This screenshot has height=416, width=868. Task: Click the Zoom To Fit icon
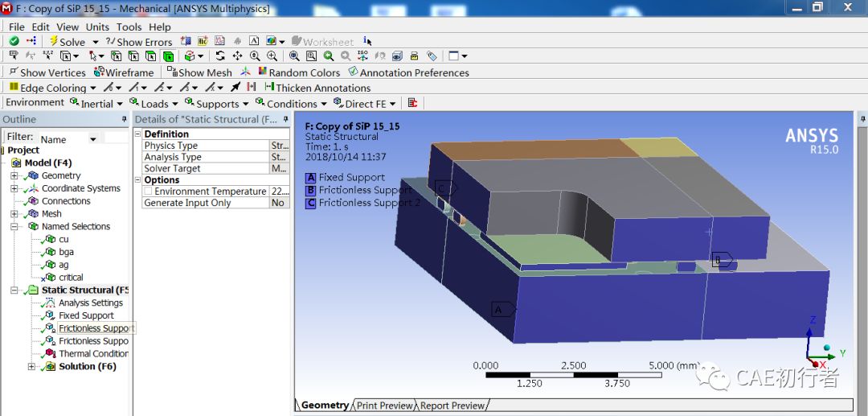click(x=294, y=56)
